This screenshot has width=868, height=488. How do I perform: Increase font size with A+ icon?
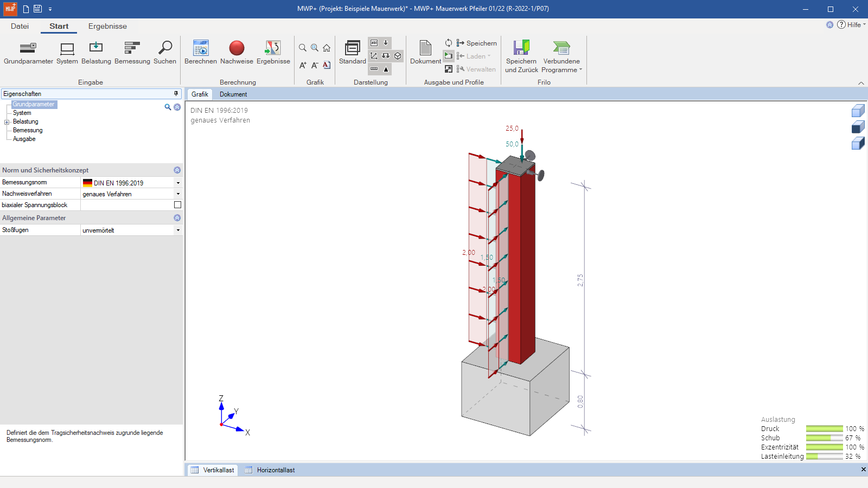303,65
